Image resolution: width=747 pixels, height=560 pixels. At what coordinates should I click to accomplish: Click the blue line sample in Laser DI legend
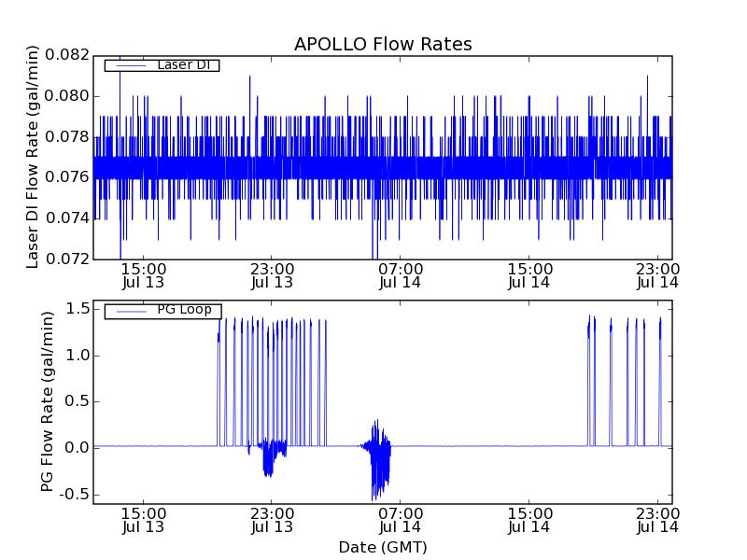131,65
